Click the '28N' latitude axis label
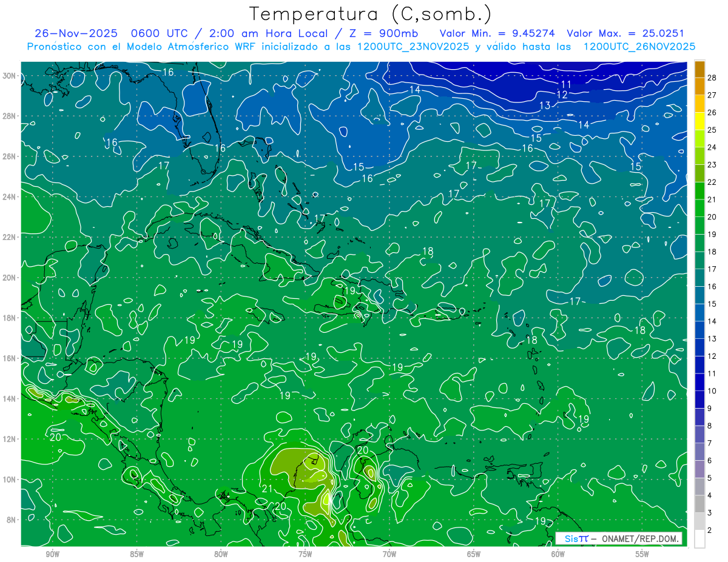 coord(10,116)
